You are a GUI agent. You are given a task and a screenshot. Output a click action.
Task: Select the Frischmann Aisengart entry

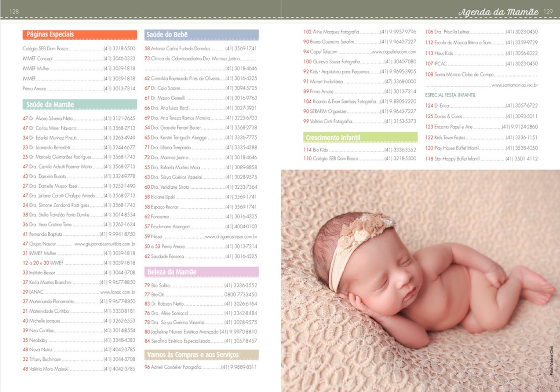(201, 227)
